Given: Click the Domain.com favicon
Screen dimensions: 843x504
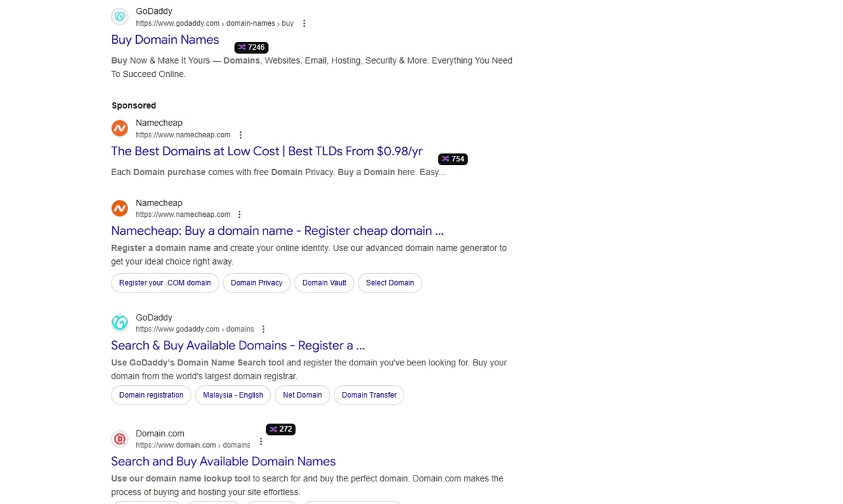Looking at the screenshot, I should [x=119, y=438].
